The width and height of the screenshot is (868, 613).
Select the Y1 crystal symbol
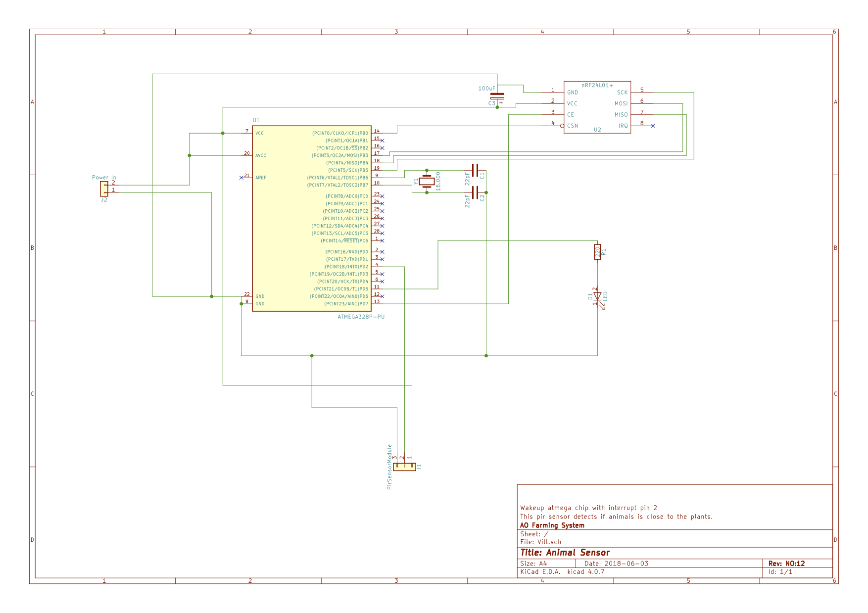[x=427, y=182]
